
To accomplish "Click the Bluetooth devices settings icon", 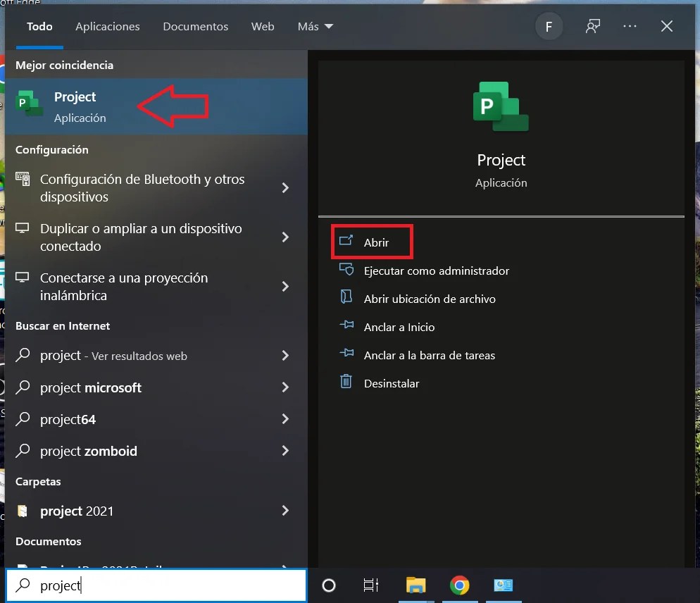I will coord(23,179).
